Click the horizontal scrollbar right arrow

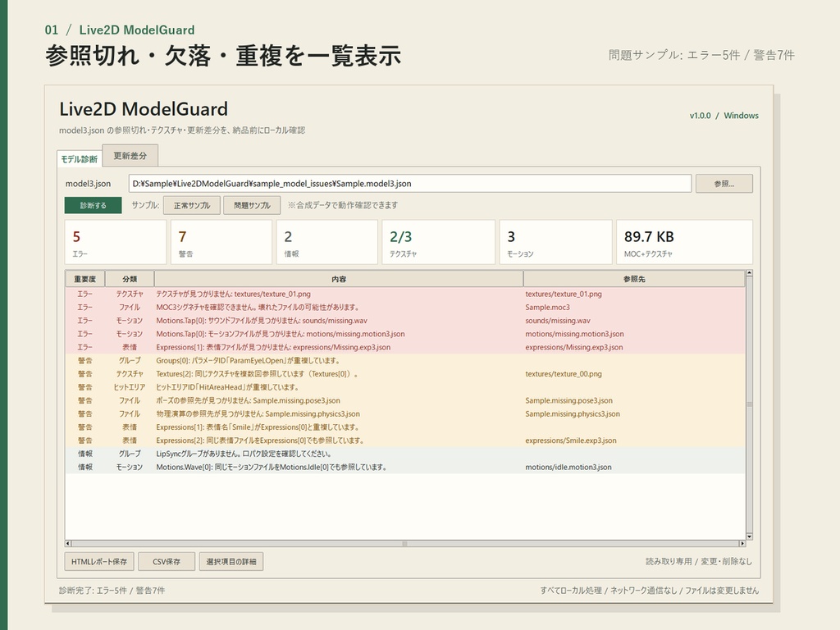coord(742,543)
